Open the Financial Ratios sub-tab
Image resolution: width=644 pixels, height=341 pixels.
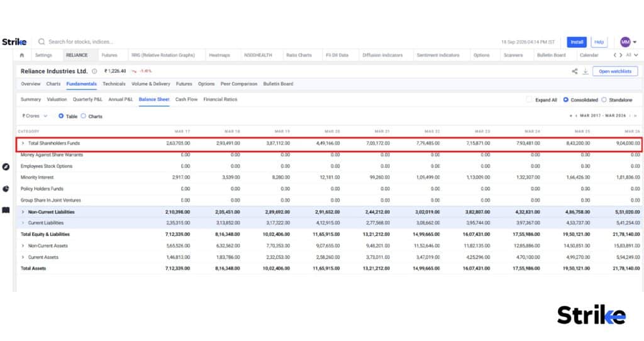(x=220, y=99)
